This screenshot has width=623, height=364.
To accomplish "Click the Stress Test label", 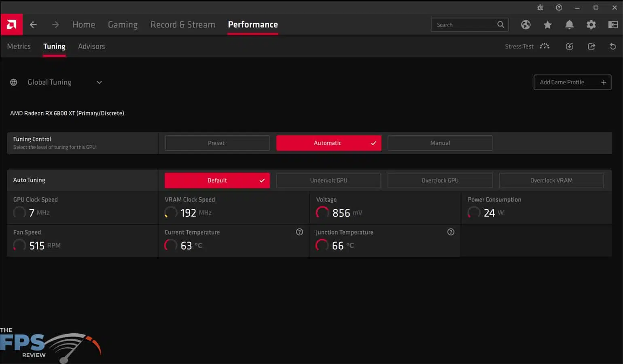I will (x=519, y=47).
